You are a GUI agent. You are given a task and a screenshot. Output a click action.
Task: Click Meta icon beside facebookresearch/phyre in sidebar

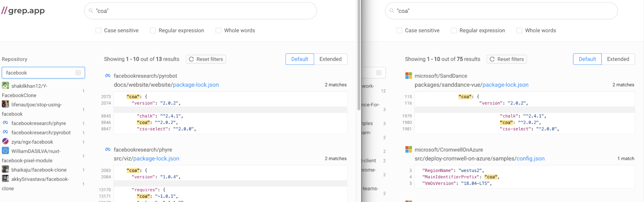click(5, 123)
